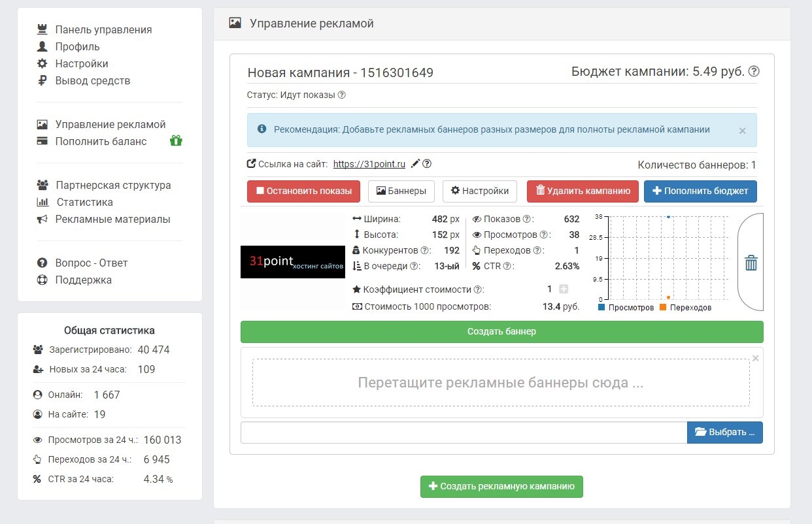Open the Баннеры section
This screenshot has height=524, width=812.
click(401, 191)
